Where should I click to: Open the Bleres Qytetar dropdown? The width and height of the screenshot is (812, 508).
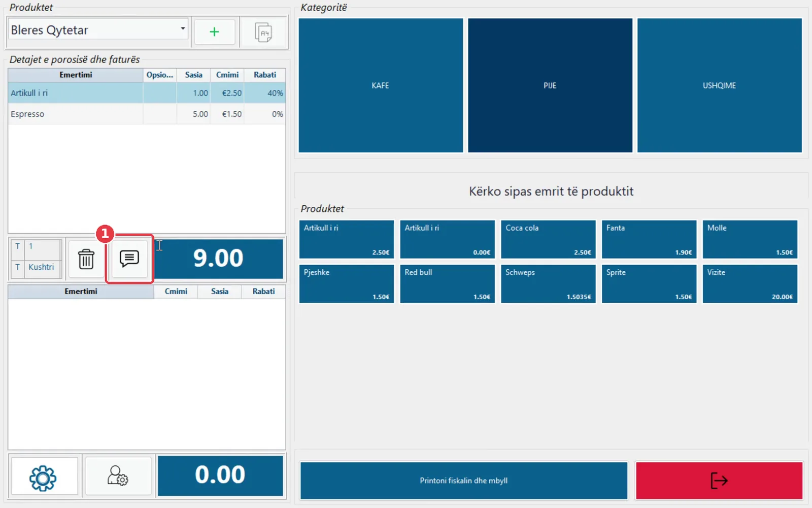point(98,30)
